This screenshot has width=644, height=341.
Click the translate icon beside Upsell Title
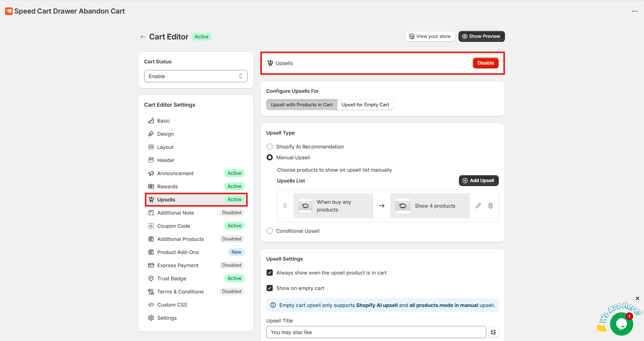click(493, 332)
